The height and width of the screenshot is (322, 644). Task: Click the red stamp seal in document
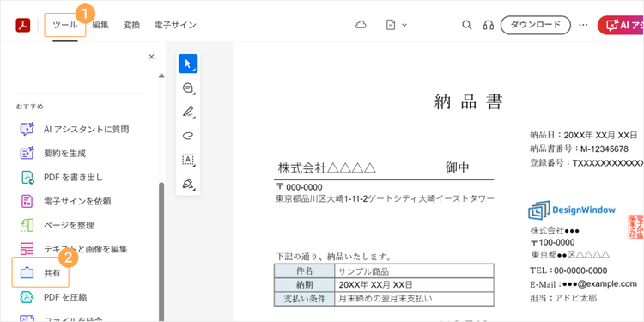point(635,227)
